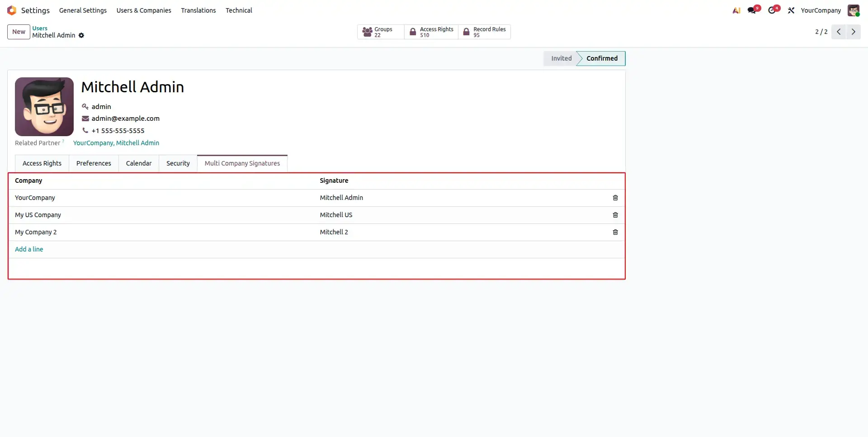Edit the admin@example.com email field
The image size is (868, 437).
click(126, 119)
